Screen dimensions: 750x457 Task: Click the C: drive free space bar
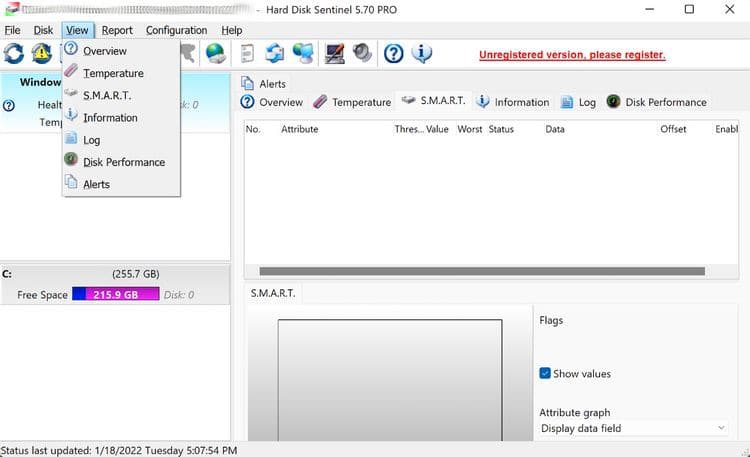pyautogui.click(x=115, y=295)
